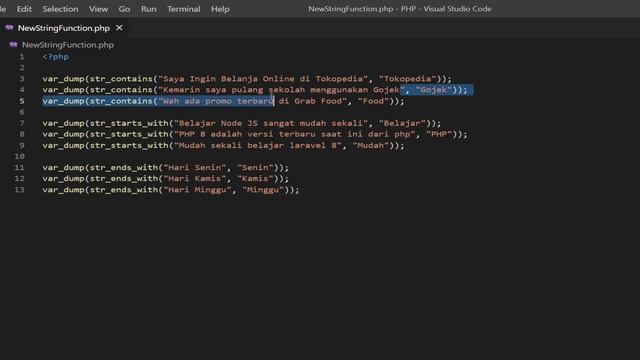The height and width of the screenshot is (360, 640).
Task: Click the "Belajar" second argument on line 7
Action: (402, 123)
